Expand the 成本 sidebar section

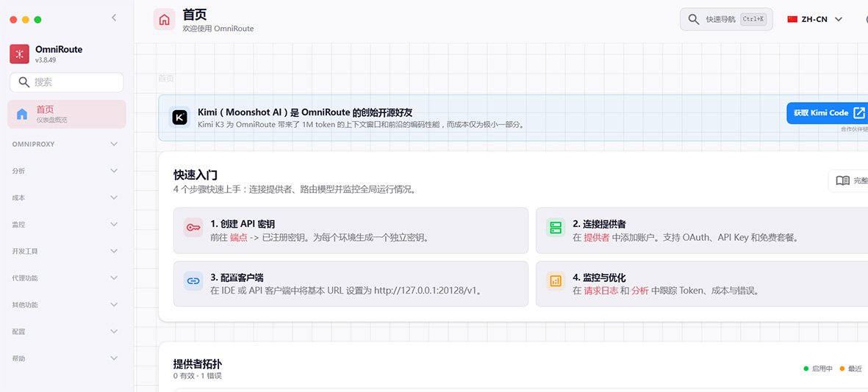pos(66,197)
